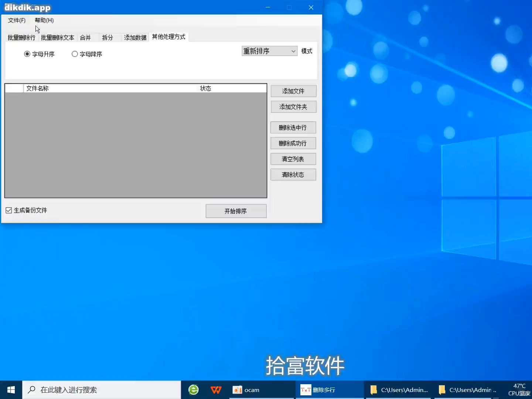Open the Windows Start menu
Image resolution: width=532 pixels, height=399 pixels.
(x=11, y=390)
